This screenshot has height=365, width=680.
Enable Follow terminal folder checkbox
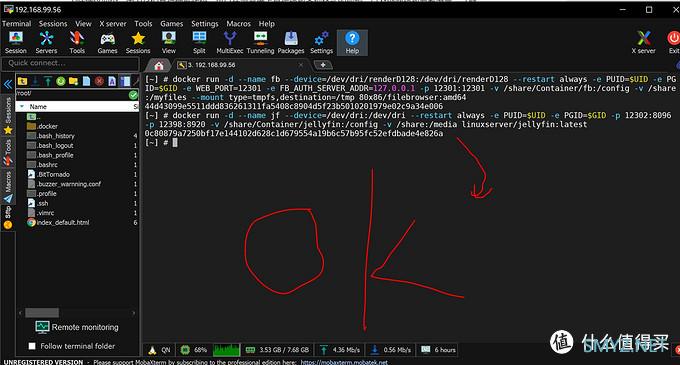[x=32, y=346]
